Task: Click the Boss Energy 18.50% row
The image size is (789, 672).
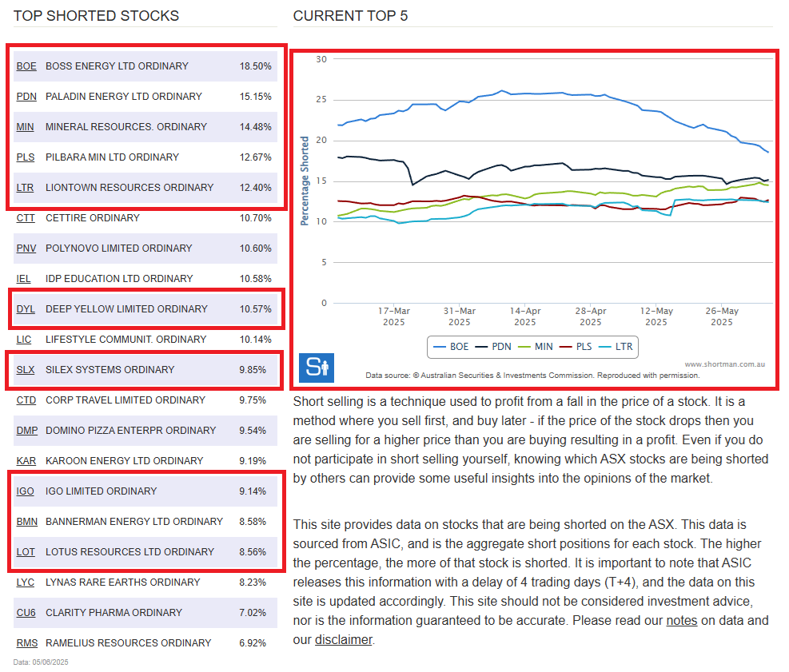Action: pos(145,66)
